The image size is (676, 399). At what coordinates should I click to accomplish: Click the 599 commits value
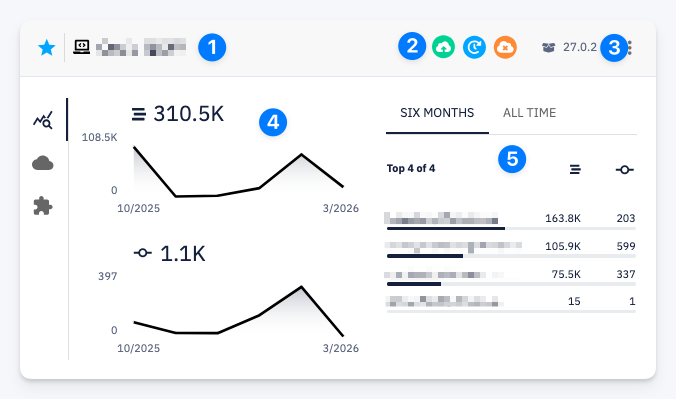[626, 246]
